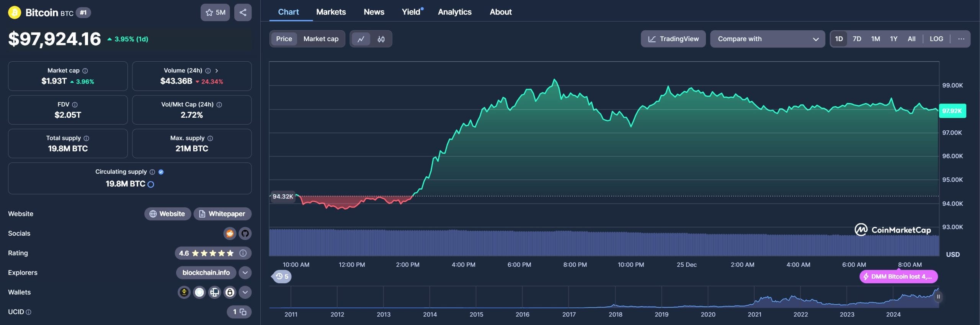
Task: Open chart more options ellipsis
Action: [961, 39]
